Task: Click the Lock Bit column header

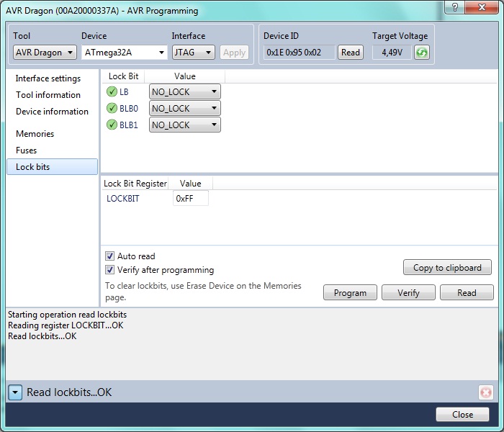Action: (x=123, y=76)
